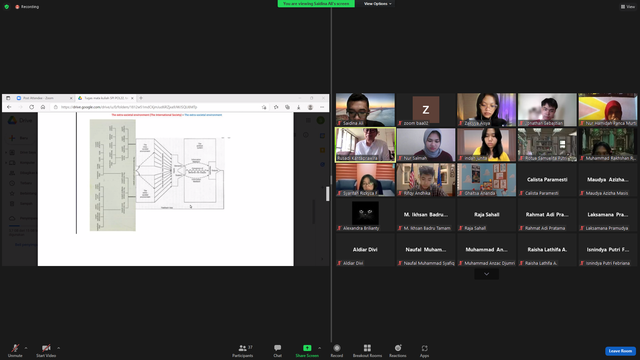Open the browser three-dot settings menu
Viewport: 640px width, 360px height.
click(322, 107)
